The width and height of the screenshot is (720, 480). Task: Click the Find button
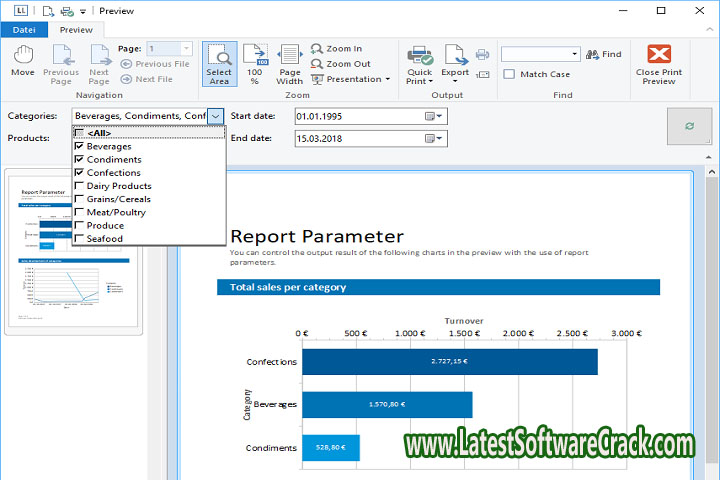click(x=603, y=54)
